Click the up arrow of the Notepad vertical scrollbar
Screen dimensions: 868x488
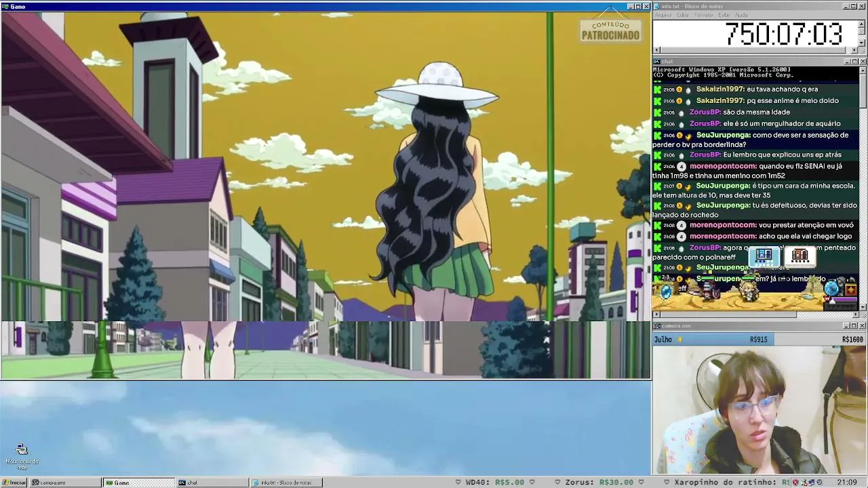pyautogui.click(x=862, y=23)
